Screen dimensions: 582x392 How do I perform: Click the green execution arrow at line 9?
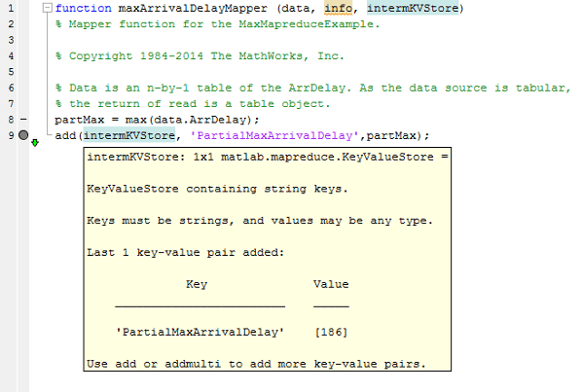coord(35,143)
